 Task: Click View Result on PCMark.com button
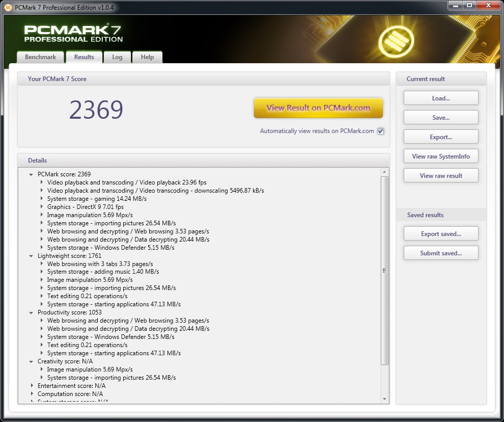[x=318, y=108]
